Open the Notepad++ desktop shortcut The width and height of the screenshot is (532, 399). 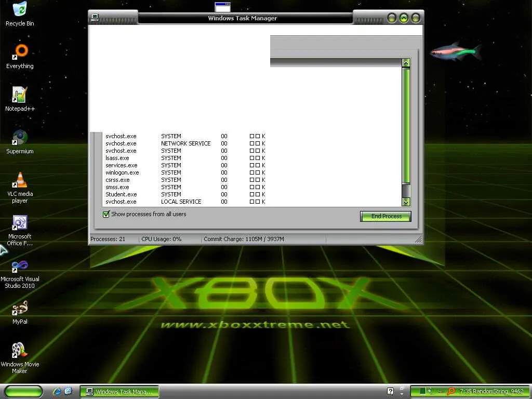20,99
